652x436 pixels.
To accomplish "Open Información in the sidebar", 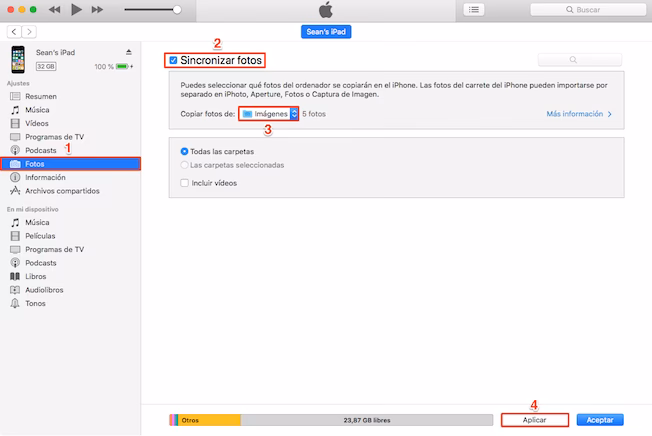I will (70, 177).
